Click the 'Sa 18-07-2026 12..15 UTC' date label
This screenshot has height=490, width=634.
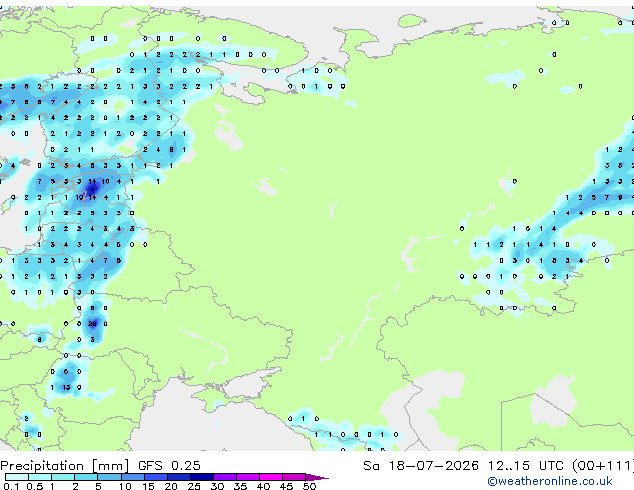(x=463, y=466)
